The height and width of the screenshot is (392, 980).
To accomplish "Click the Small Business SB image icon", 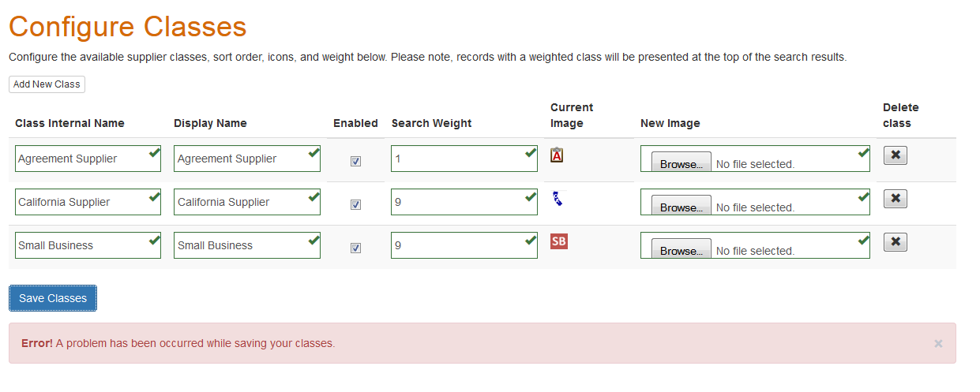I will pyautogui.click(x=558, y=241).
